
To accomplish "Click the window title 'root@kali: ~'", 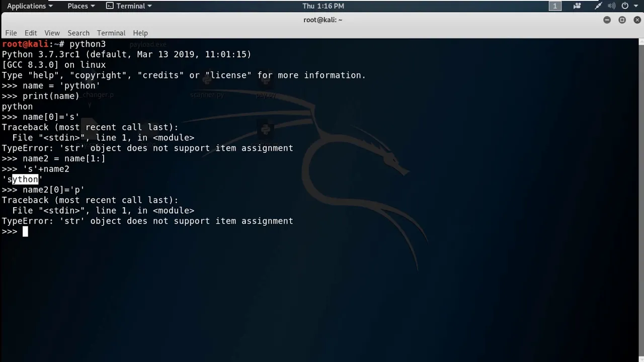I will point(323,20).
